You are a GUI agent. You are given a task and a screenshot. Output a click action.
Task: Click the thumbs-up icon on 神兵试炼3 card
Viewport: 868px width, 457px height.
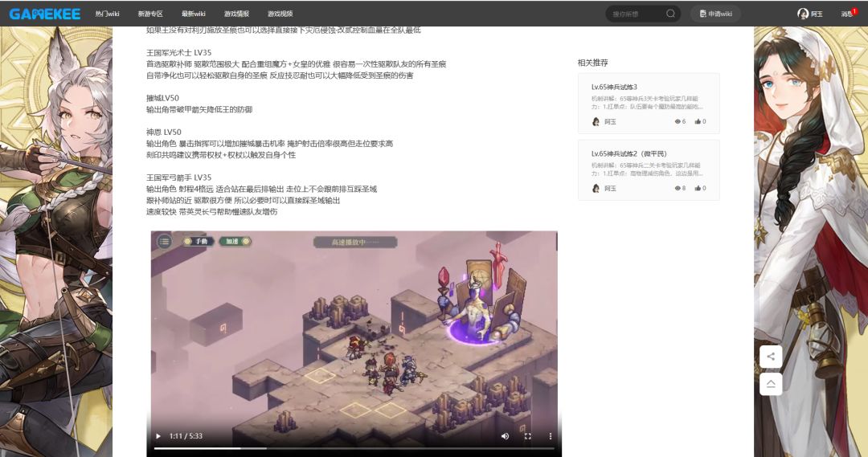click(698, 122)
